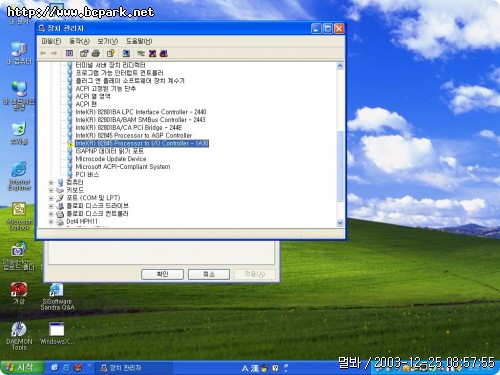Select Intel 82801BA LPC Interface Controller - 2440
The width and height of the screenshot is (500, 375).
tap(141, 112)
